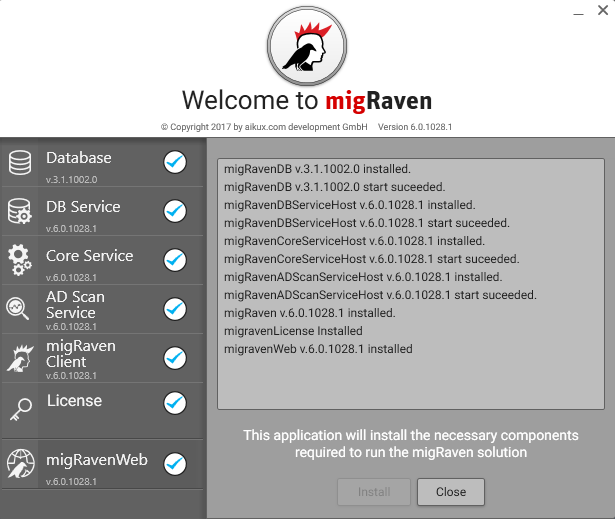Click log line 'migravenWeb v.6.0.1028.1 installed'
This screenshot has width=615, height=519.
click(x=318, y=350)
